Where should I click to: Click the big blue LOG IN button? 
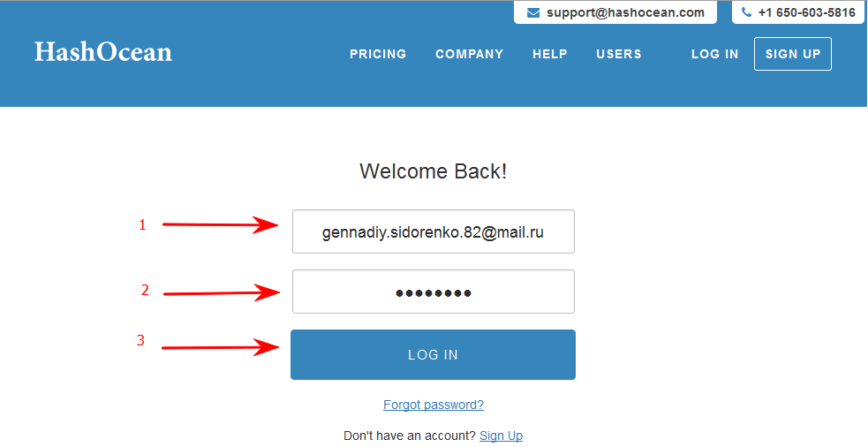[433, 354]
